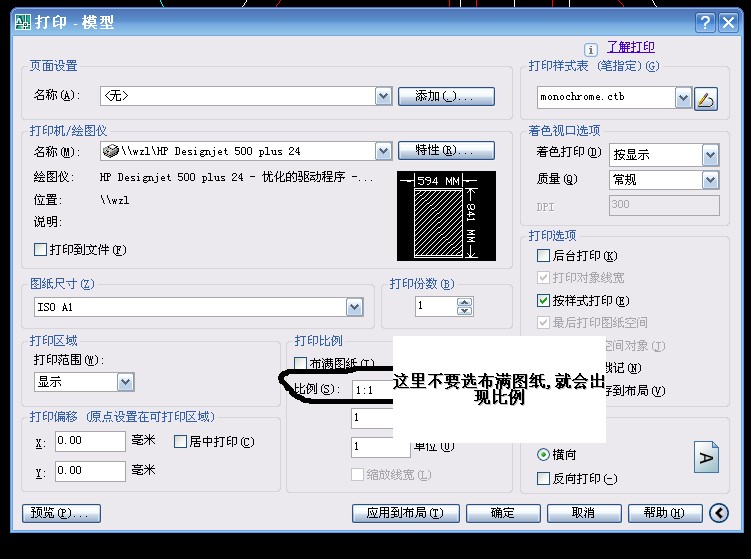Increase the 打印份数 spinner up arrow

(x=465, y=302)
